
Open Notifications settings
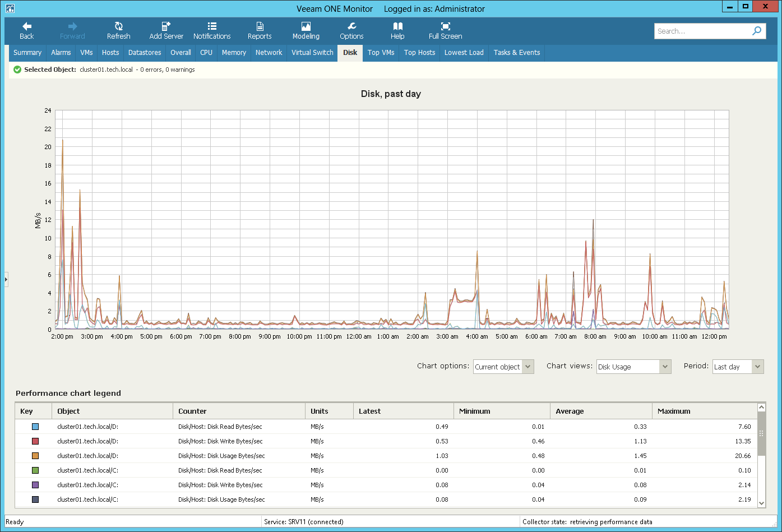coord(212,31)
